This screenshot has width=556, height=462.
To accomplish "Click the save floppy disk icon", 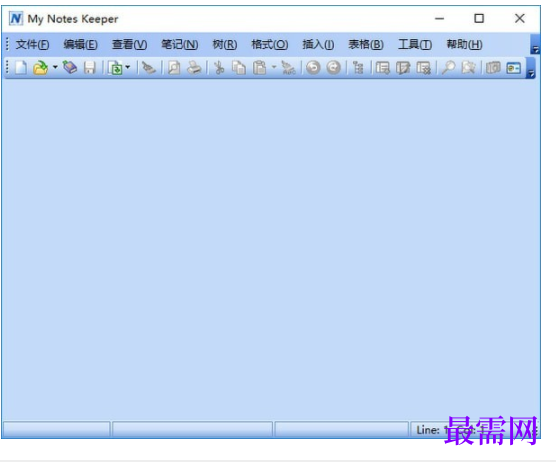I will pos(90,67).
